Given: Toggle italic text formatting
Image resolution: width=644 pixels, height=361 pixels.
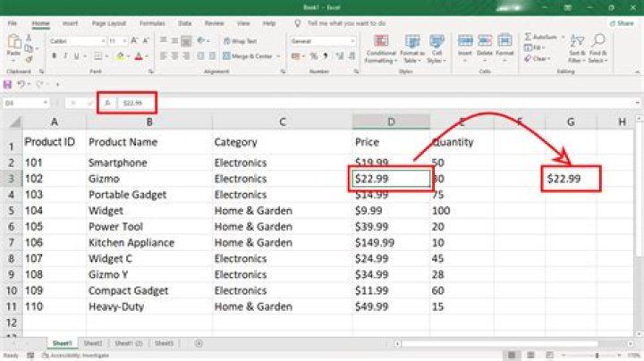Looking at the screenshot, I should pyautogui.click(x=66, y=55).
